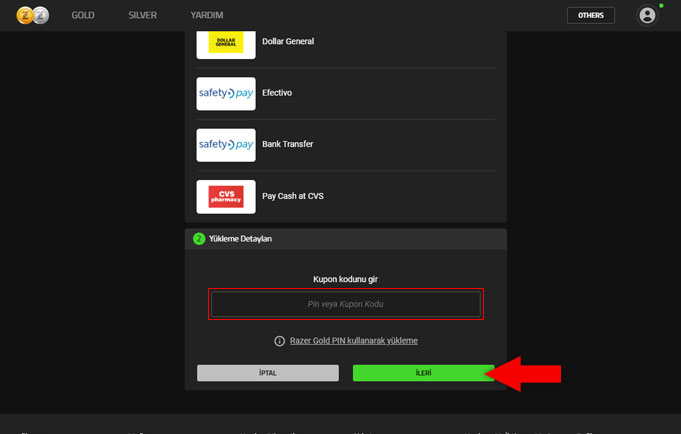Select the Dollar General logo

point(226,42)
